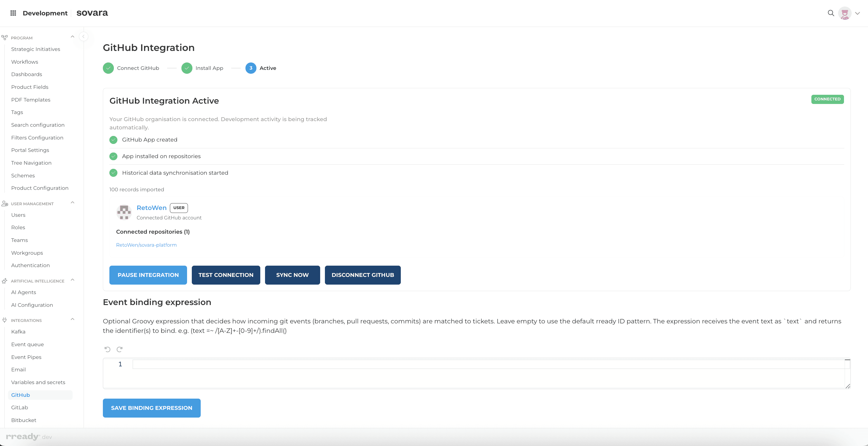The image size is (868, 446).
Task: Focus the binding expression code editor line
Action: coord(489,364)
